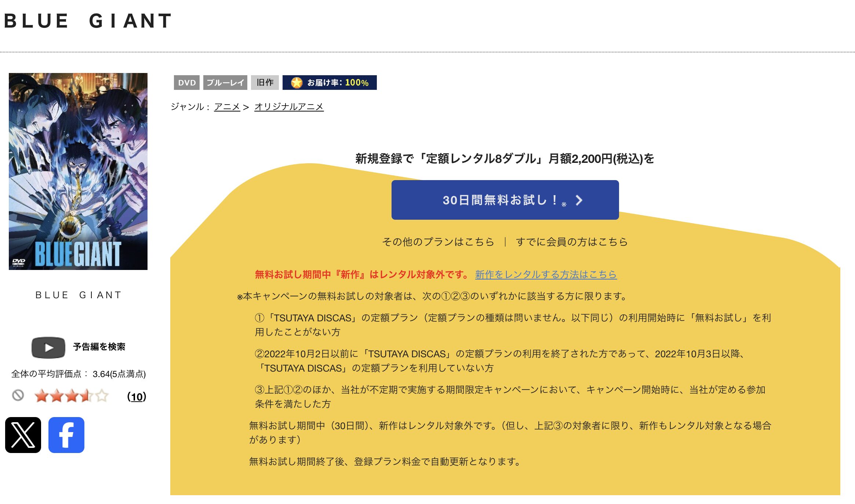Click the star icon in delivery rate badge

[296, 83]
